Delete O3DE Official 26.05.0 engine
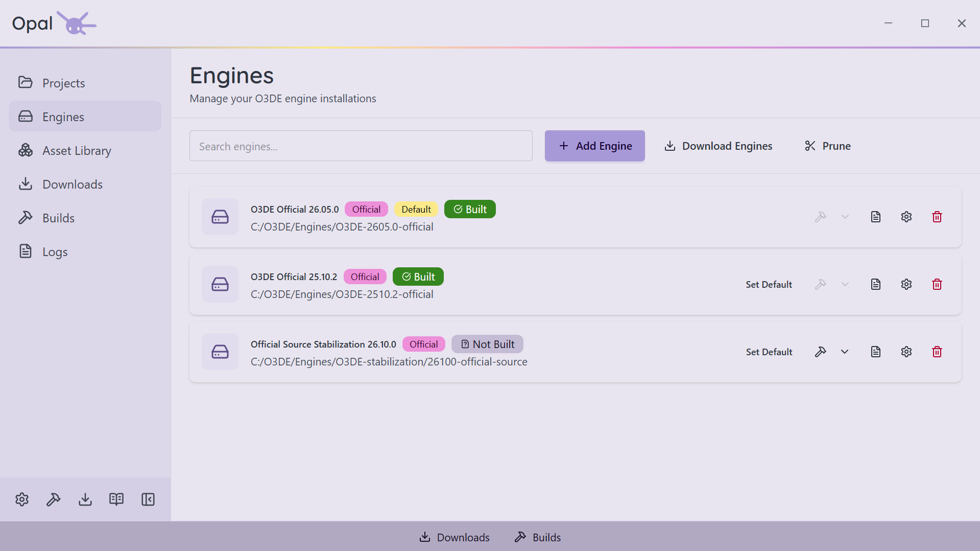 coord(937,217)
